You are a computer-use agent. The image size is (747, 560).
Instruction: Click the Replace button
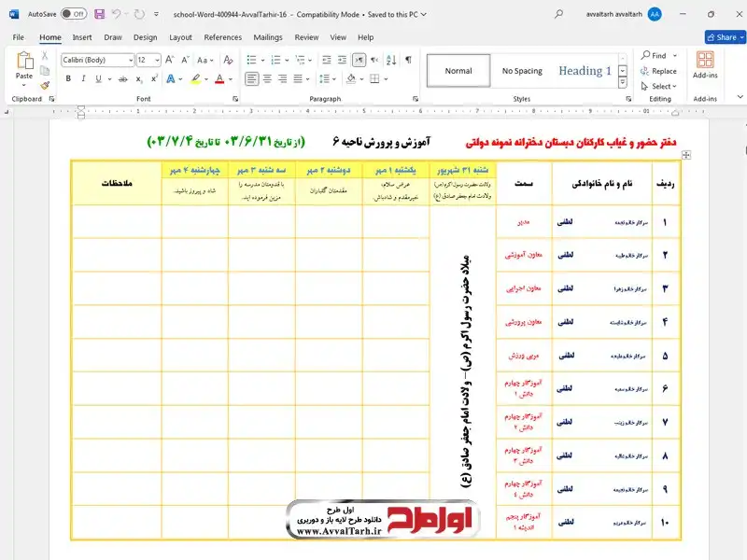659,71
